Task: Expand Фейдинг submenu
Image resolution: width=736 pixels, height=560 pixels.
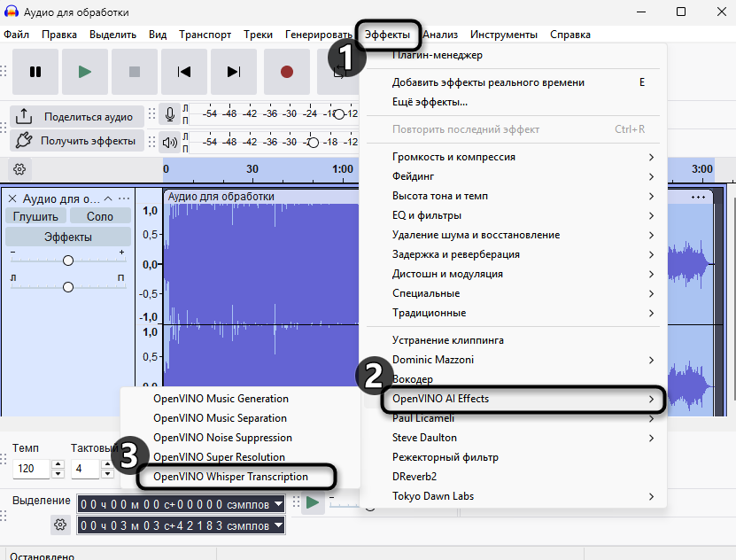Action: 513,176
